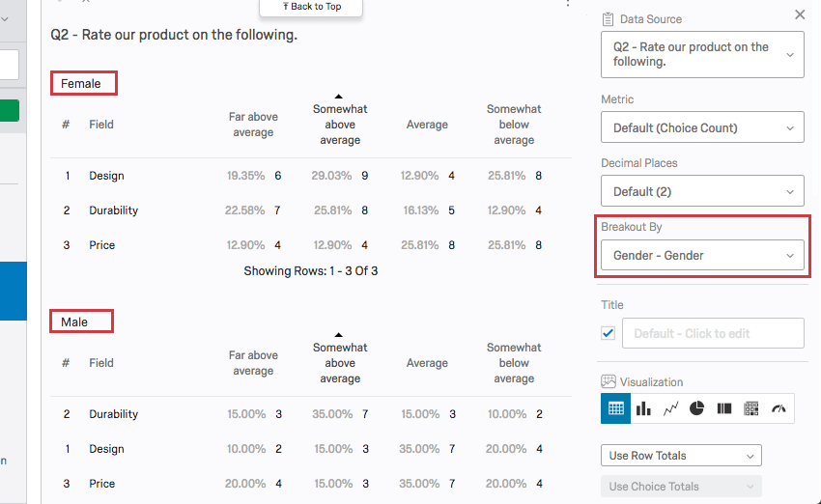Open the Data Source dropdown
The width and height of the screenshot is (821, 504).
pos(702,54)
